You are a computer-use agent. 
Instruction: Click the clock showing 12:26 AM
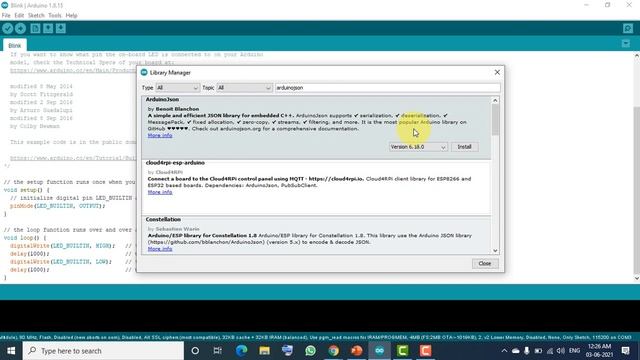tap(599, 346)
